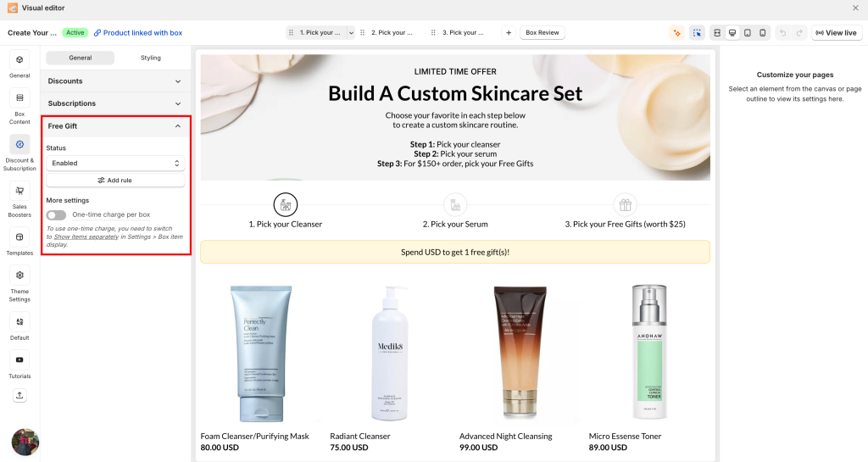Open the Tutorials sidebar icon
Image resolution: width=868 pixels, height=462 pixels.
pos(19,365)
